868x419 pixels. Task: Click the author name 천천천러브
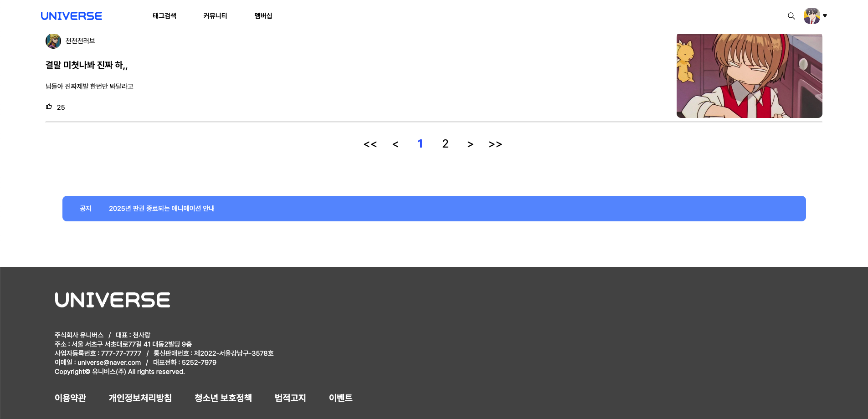(80, 41)
